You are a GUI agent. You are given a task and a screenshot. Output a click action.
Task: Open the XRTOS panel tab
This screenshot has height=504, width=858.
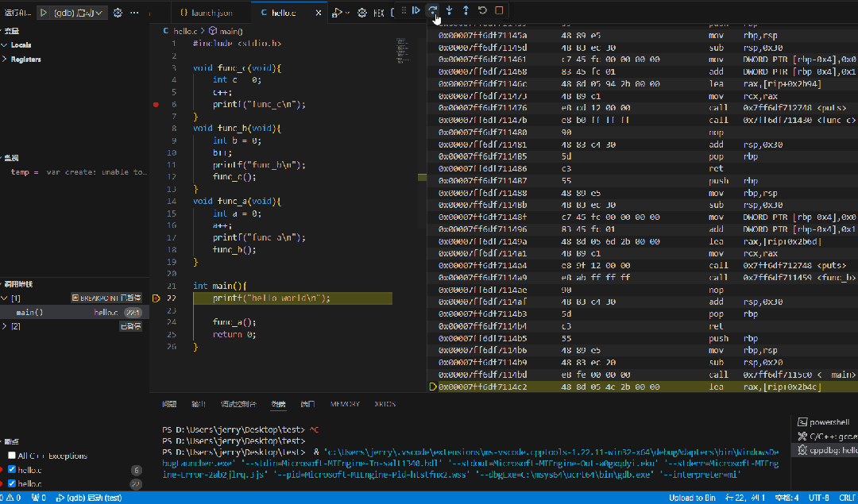[385, 404]
